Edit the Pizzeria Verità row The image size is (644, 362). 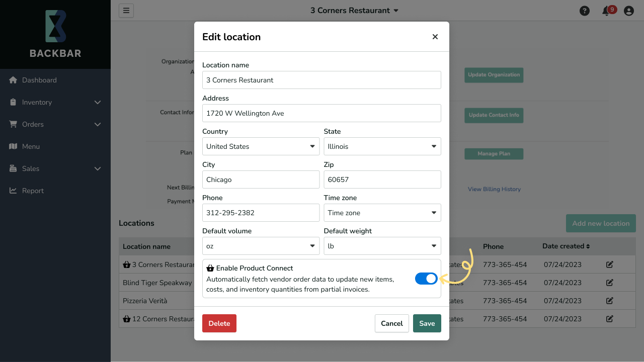[610, 301]
